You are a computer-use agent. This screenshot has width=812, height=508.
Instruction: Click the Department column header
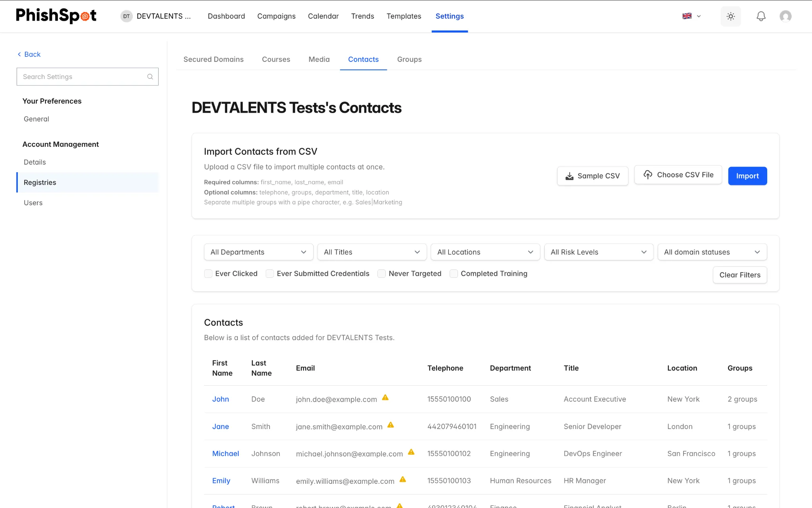(x=510, y=368)
